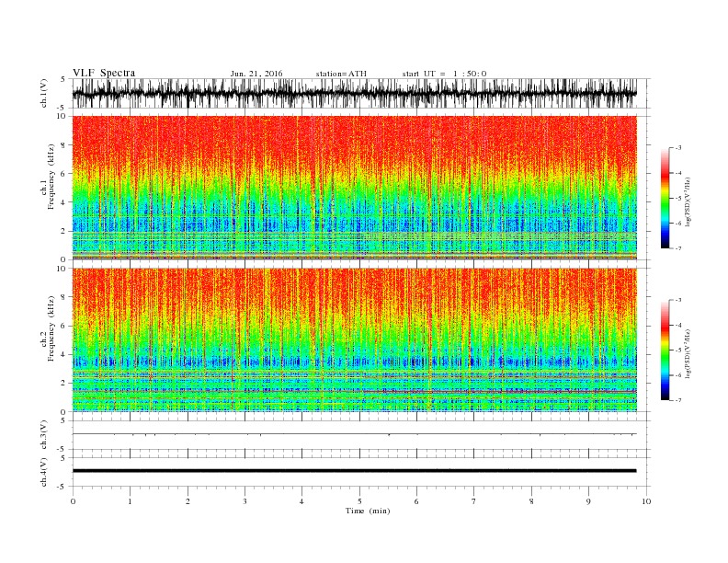Click the flat ch.3 voltage trace
The width and height of the screenshot is (728, 563).
pyautogui.click(x=354, y=434)
